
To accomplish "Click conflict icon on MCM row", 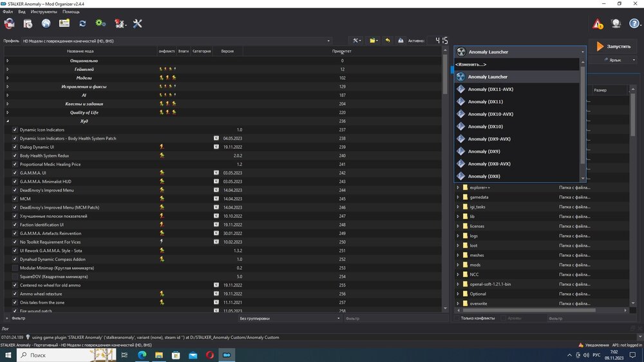I will click(162, 198).
